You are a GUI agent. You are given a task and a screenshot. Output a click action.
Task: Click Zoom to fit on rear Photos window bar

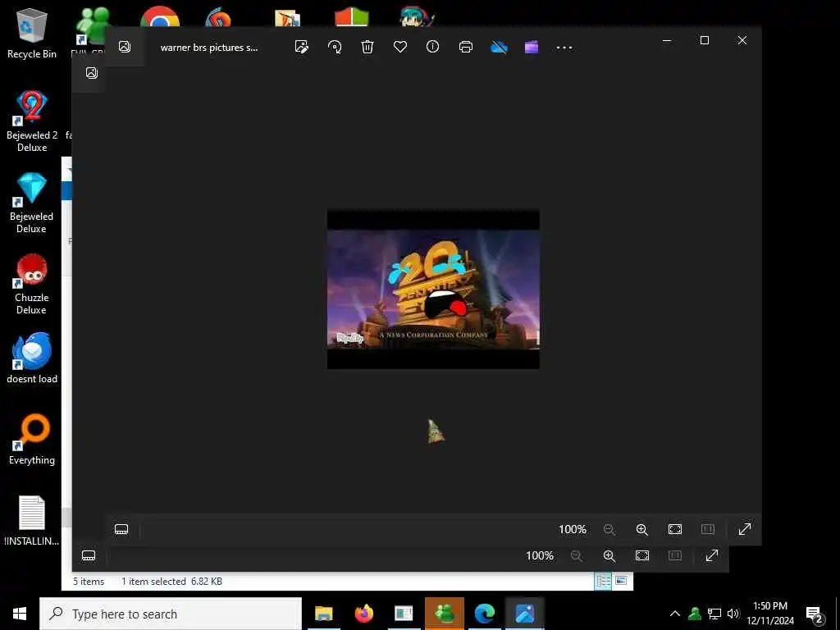pos(642,556)
